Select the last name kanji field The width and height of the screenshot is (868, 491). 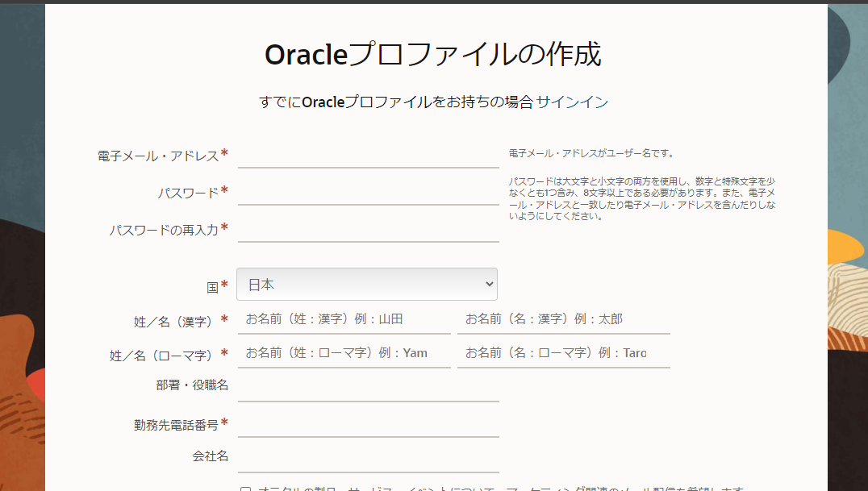344,319
